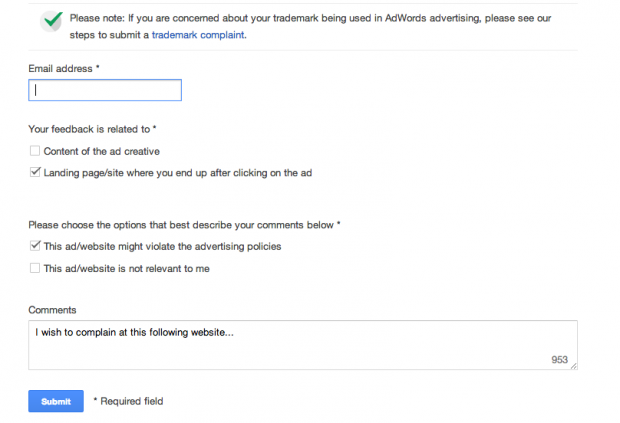
Task: Uncheck the Landing page/site checkbox square
Action: [35, 172]
